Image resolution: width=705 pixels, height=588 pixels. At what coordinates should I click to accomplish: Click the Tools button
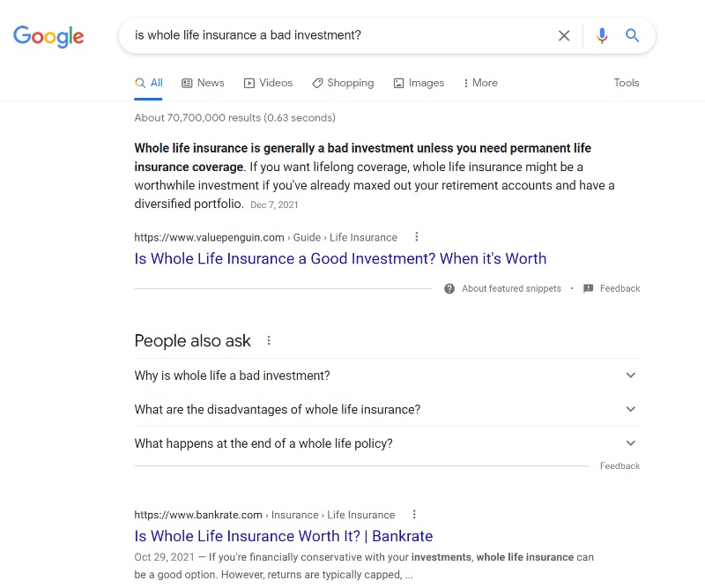(x=627, y=83)
